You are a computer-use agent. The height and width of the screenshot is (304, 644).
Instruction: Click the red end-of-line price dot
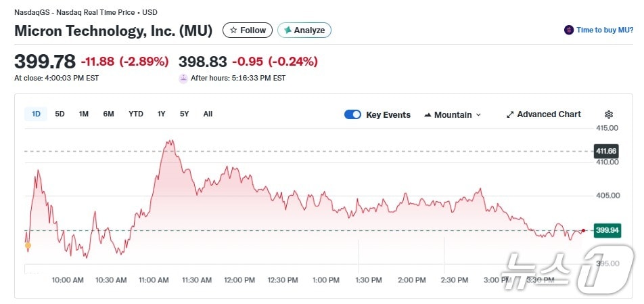click(x=582, y=231)
